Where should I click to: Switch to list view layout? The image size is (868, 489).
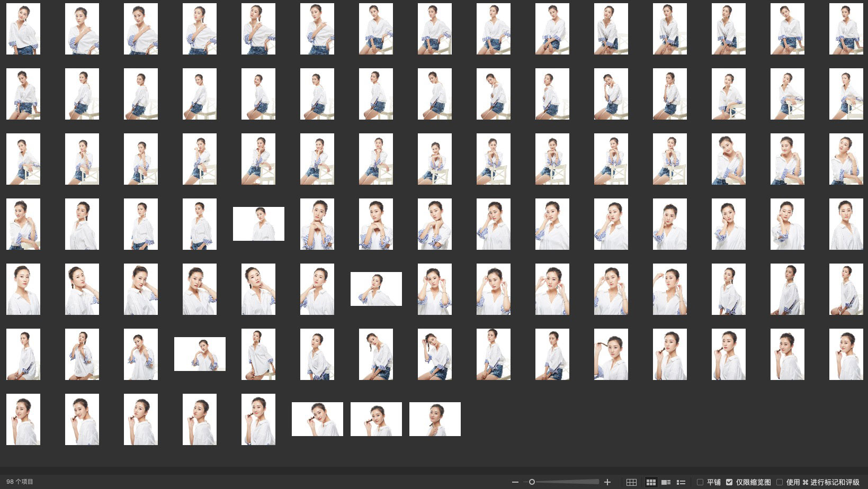pyautogui.click(x=681, y=482)
